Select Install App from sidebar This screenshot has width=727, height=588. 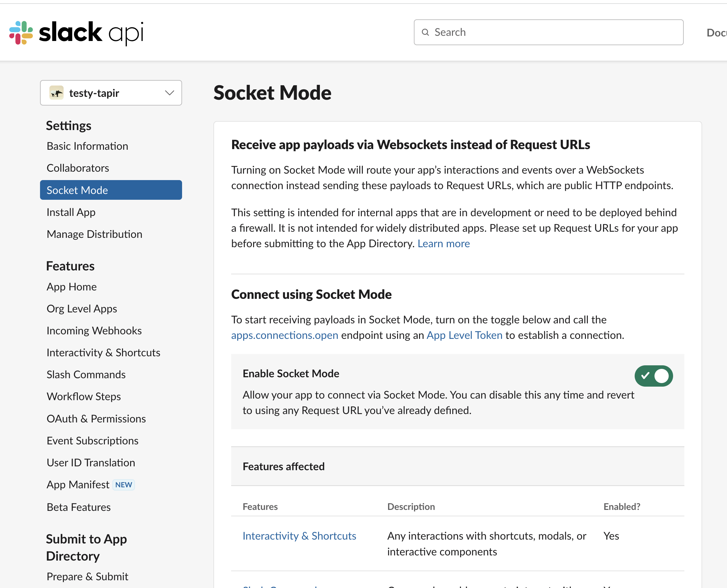71,212
